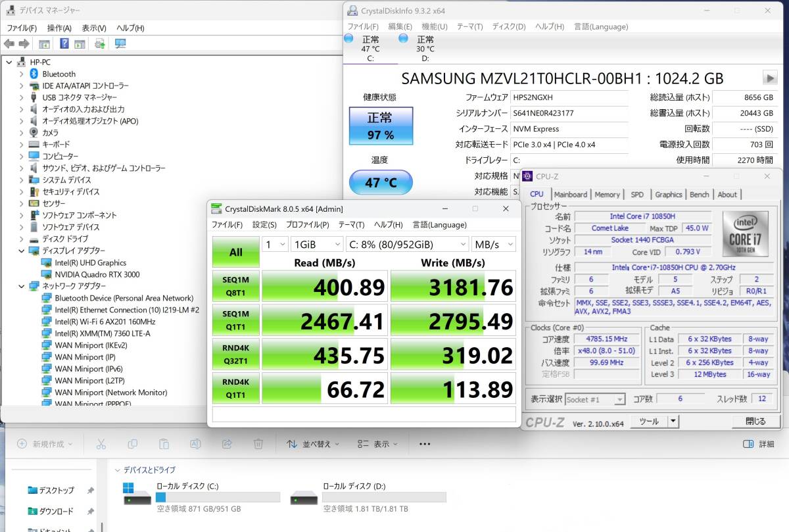
Task: Run the RND4K Q1T1 test
Action: [235, 389]
